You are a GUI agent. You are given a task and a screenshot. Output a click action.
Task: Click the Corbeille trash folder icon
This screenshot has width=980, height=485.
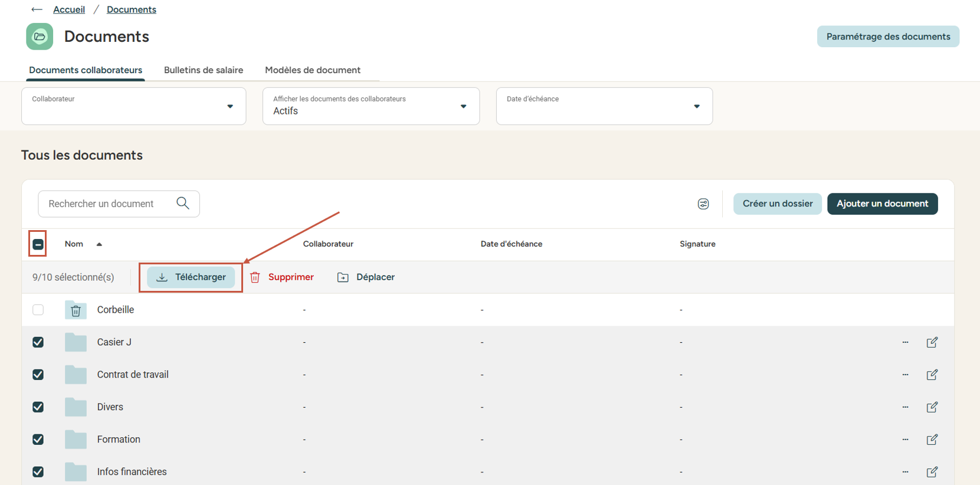76,310
